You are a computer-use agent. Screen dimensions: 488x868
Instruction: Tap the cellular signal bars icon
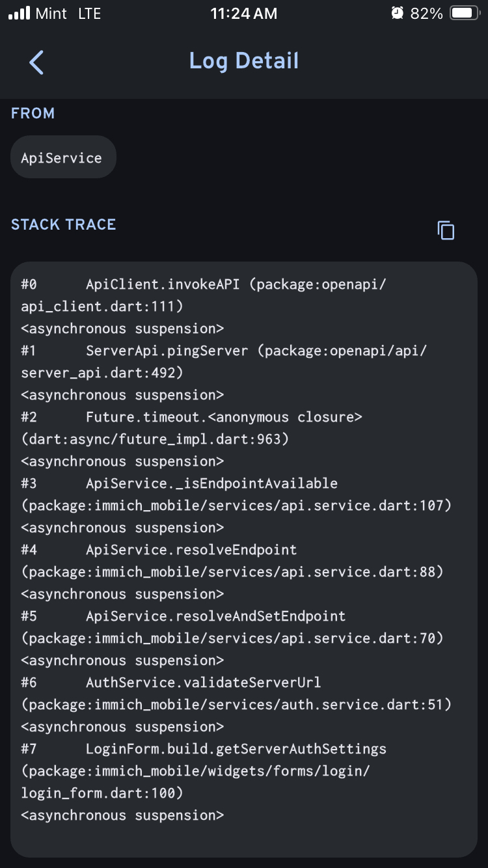(x=20, y=14)
